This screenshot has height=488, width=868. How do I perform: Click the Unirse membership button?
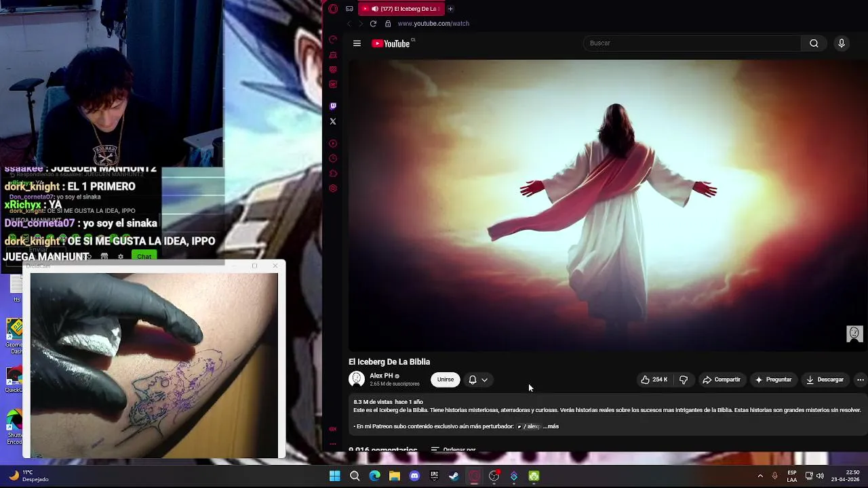pos(446,380)
